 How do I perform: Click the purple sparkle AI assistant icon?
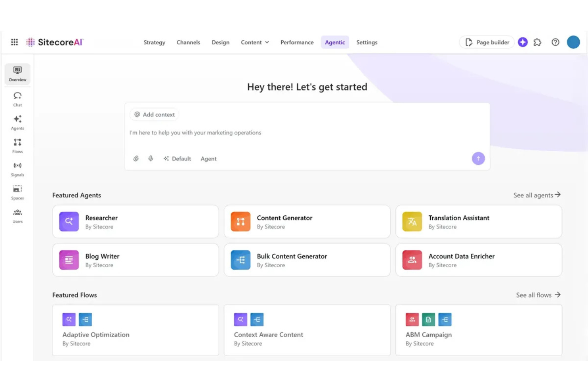(523, 42)
